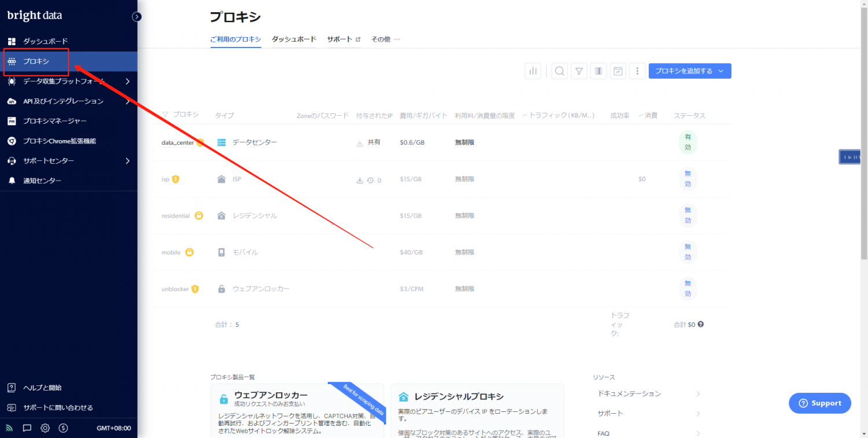Open the ウェブアンロッカー product card
The image size is (868, 438).
coord(297,411)
